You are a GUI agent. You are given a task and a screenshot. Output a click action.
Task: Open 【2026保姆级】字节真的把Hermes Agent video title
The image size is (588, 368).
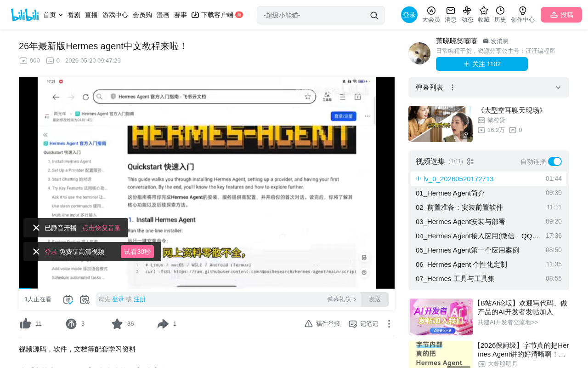click(x=523, y=350)
